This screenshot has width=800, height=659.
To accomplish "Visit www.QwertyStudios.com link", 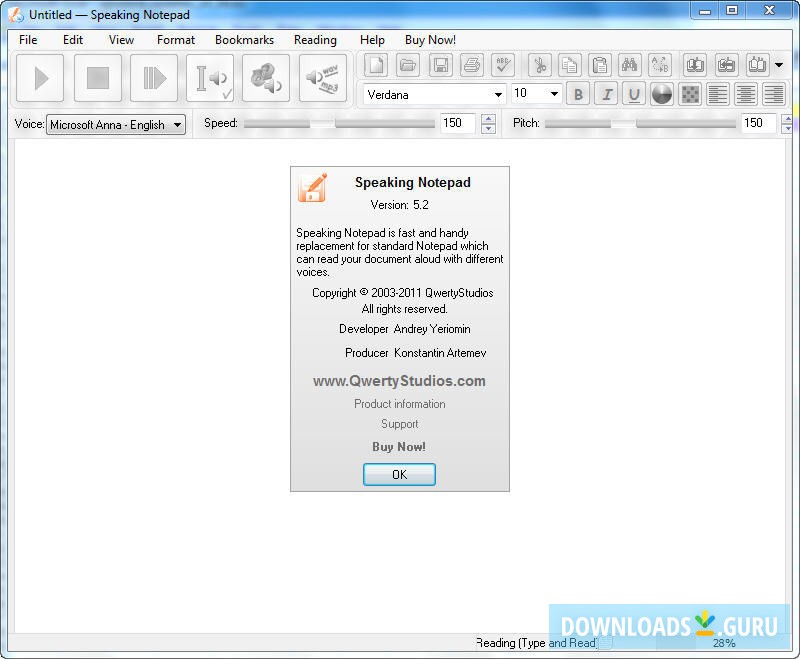I will pyautogui.click(x=399, y=381).
